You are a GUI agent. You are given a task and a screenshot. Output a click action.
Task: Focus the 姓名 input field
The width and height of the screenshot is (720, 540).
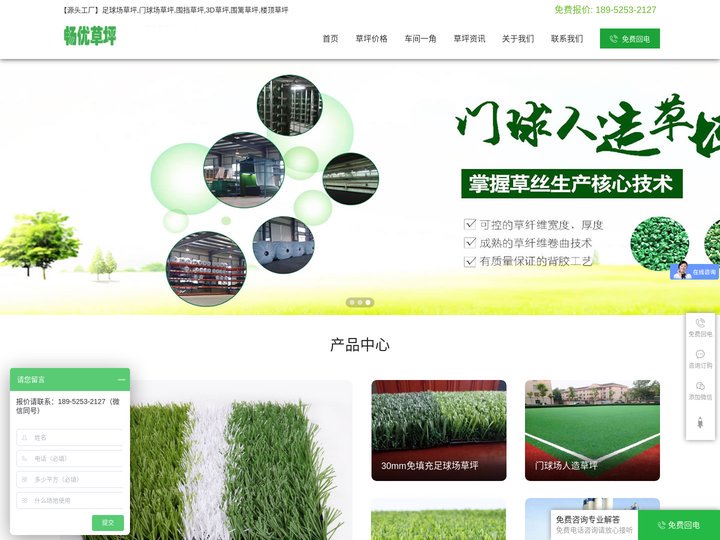click(x=70, y=438)
